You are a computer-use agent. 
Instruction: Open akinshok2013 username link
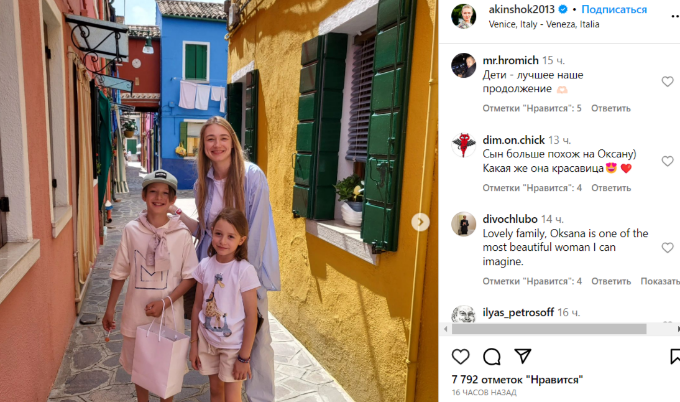[522, 9]
